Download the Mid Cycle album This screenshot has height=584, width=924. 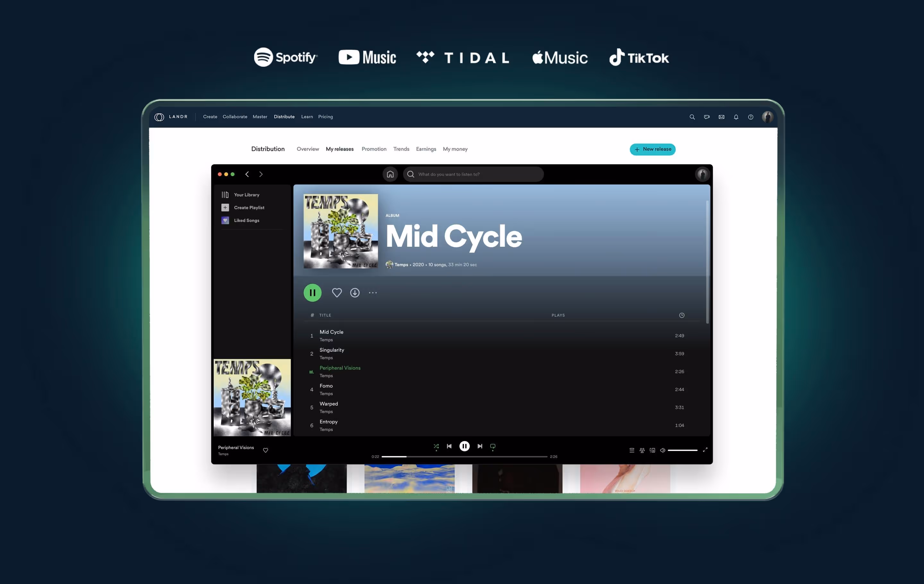355,293
